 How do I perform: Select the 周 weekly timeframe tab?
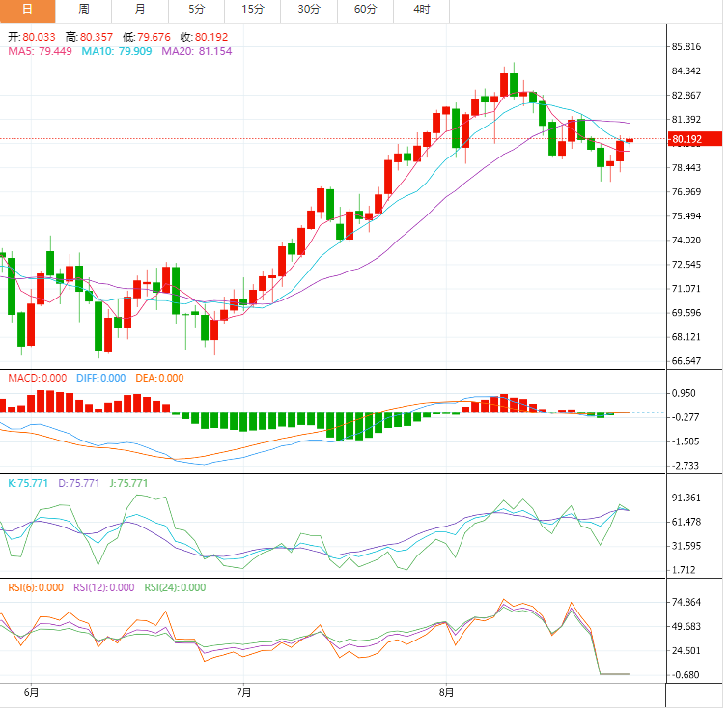coord(84,10)
